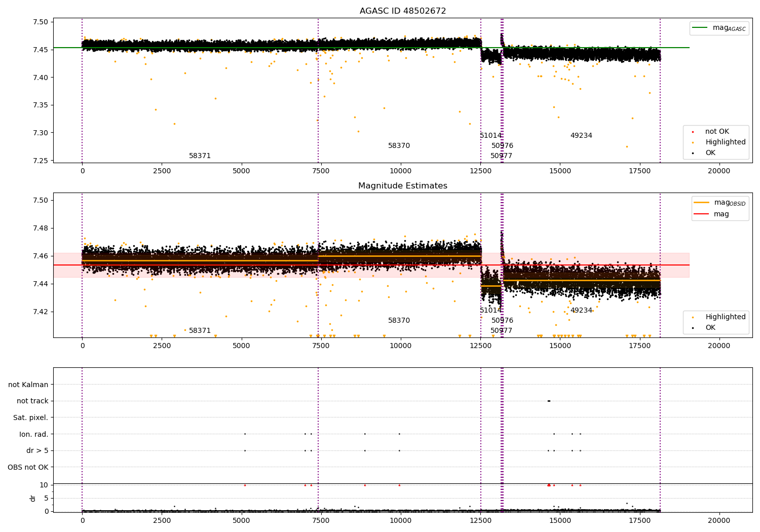Click the 'not track' row label
760x532 pixels.
pyautogui.click(x=32, y=401)
